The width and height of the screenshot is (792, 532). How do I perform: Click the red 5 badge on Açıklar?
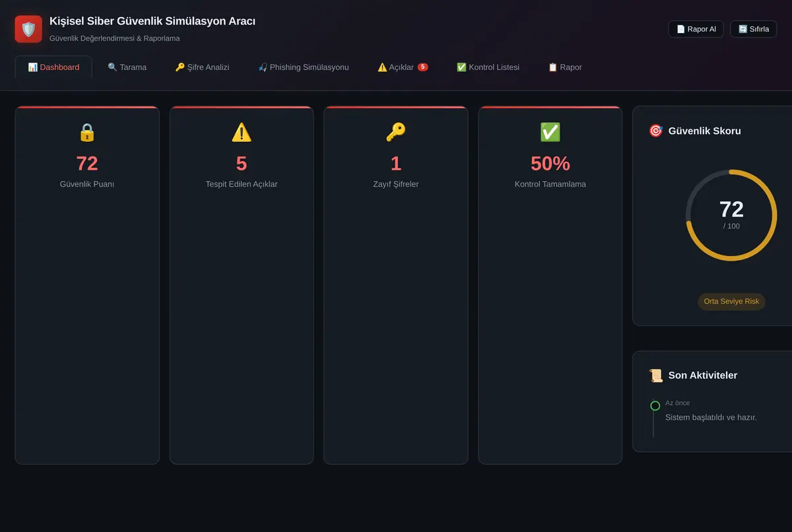click(423, 67)
